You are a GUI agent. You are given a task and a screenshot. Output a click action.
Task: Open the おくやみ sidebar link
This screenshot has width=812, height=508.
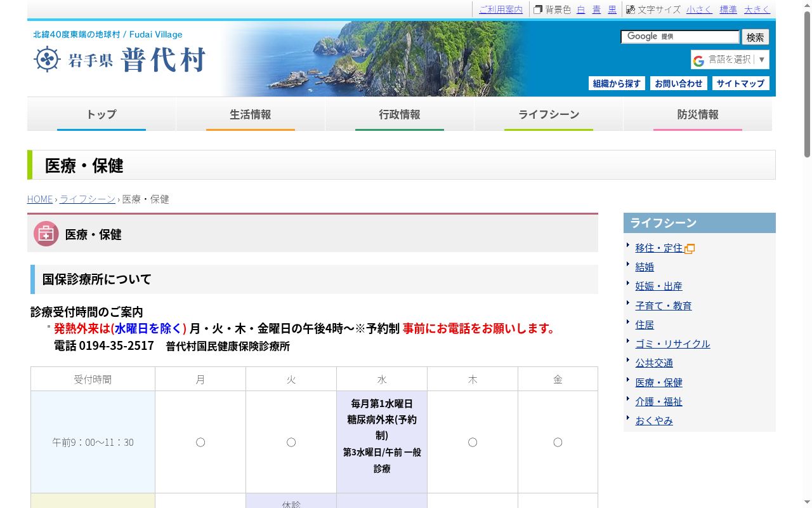pyautogui.click(x=654, y=421)
